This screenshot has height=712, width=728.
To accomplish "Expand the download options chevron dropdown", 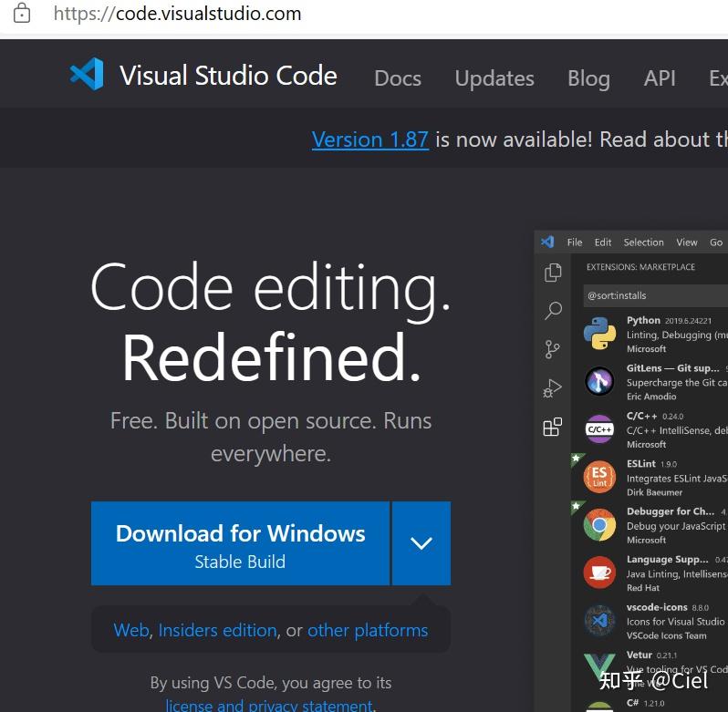I will click(x=421, y=543).
